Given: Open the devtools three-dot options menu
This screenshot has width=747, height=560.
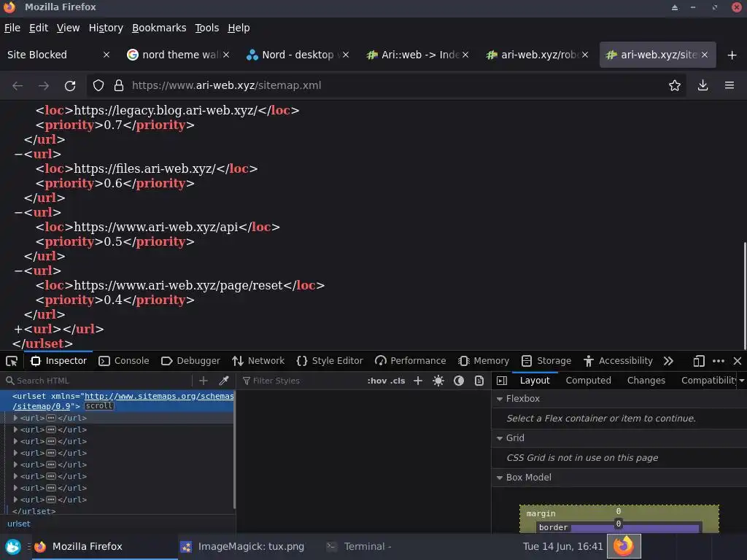Looking at the screenshot, I should pyautogui.click(x=719, y=361).
